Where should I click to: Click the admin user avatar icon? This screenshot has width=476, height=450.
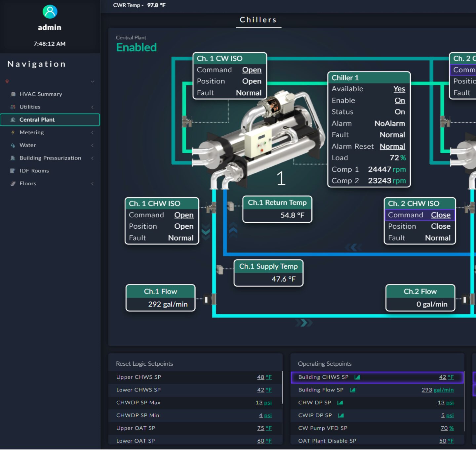50,12
